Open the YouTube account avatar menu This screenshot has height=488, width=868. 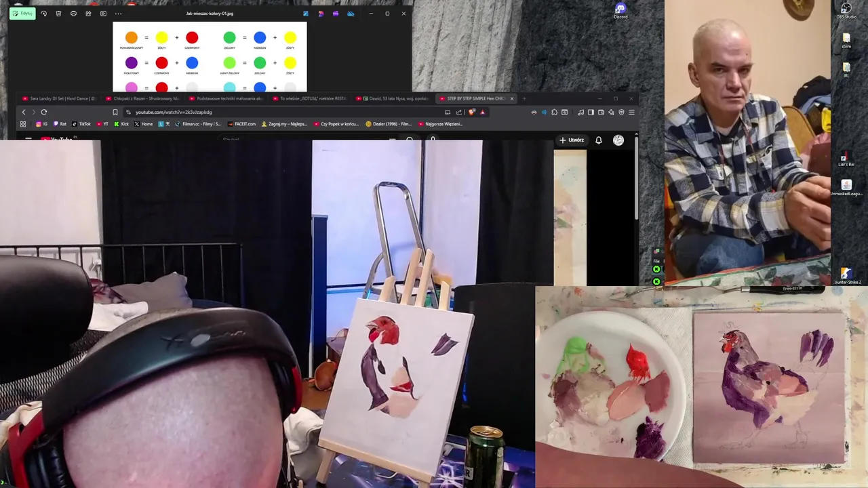coord(618,140)
